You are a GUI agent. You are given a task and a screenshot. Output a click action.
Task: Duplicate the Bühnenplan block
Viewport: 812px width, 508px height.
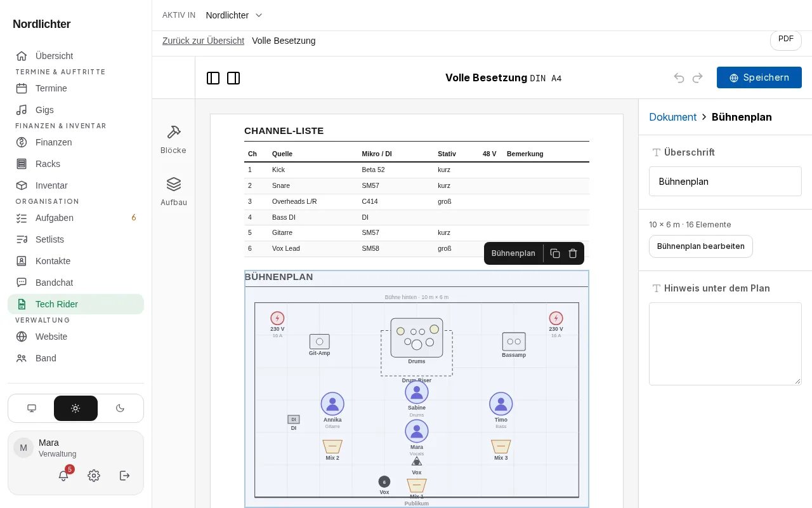pyautogui.click(x=555, y=253)
